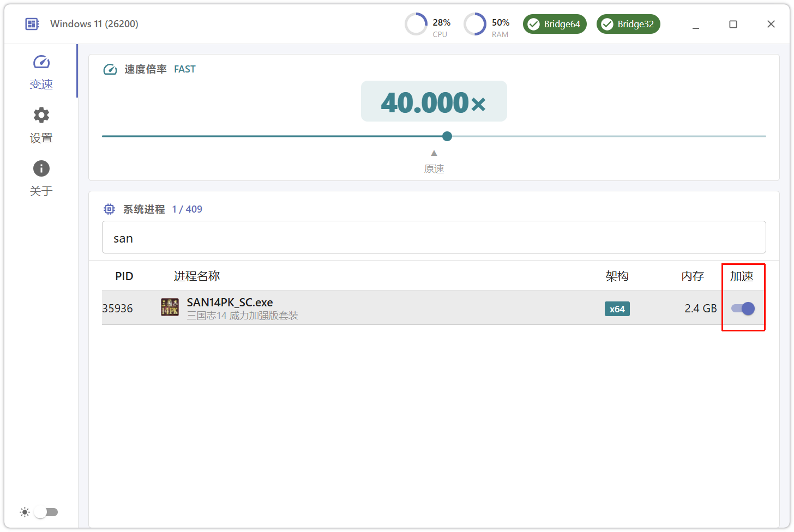The image size is (794, 532).
Task: Click the speed multiplier slider handle
Action: [x=447, y=136]
